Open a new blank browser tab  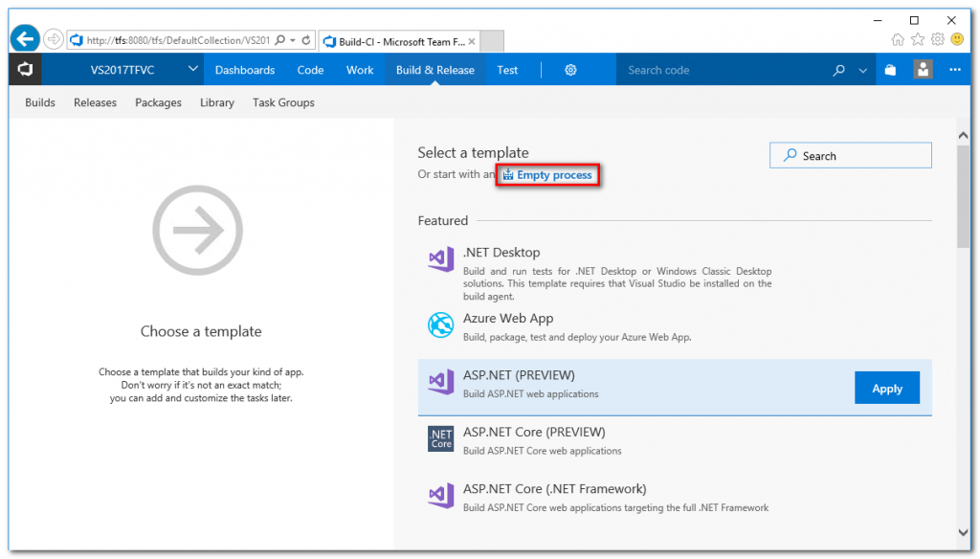(x=492, y=41)
